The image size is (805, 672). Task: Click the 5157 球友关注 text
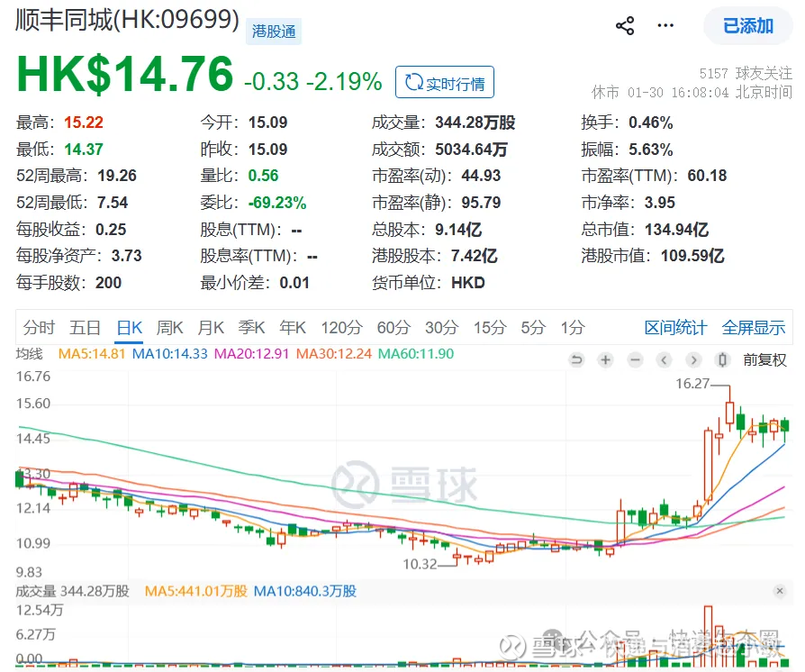click(746, 74)
